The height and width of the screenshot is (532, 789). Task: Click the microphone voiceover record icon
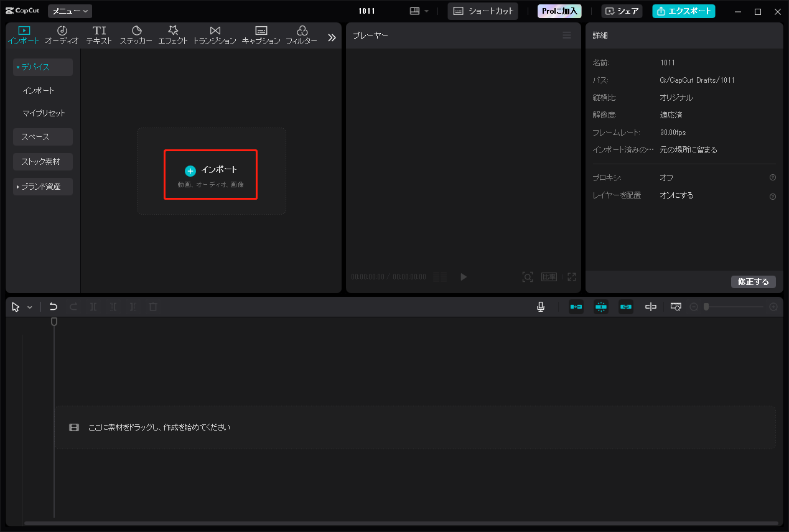point(541,307)
